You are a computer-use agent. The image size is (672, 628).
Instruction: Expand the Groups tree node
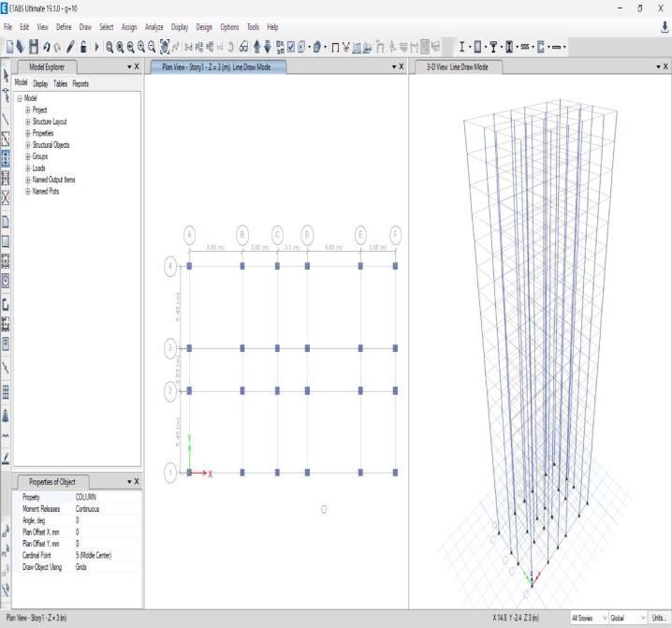28,156
